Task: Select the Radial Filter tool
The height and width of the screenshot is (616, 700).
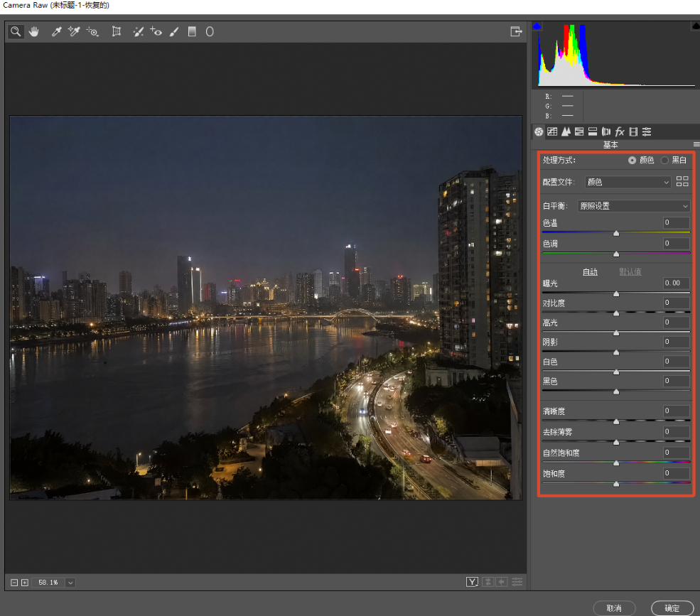Action: pyautogui.click(x=210, y=32)
